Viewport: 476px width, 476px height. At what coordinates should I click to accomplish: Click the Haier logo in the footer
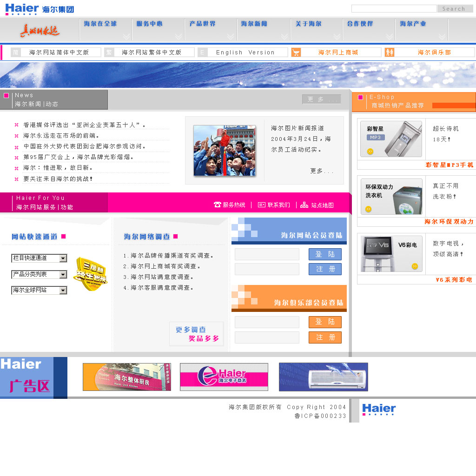tap(379, 409)
